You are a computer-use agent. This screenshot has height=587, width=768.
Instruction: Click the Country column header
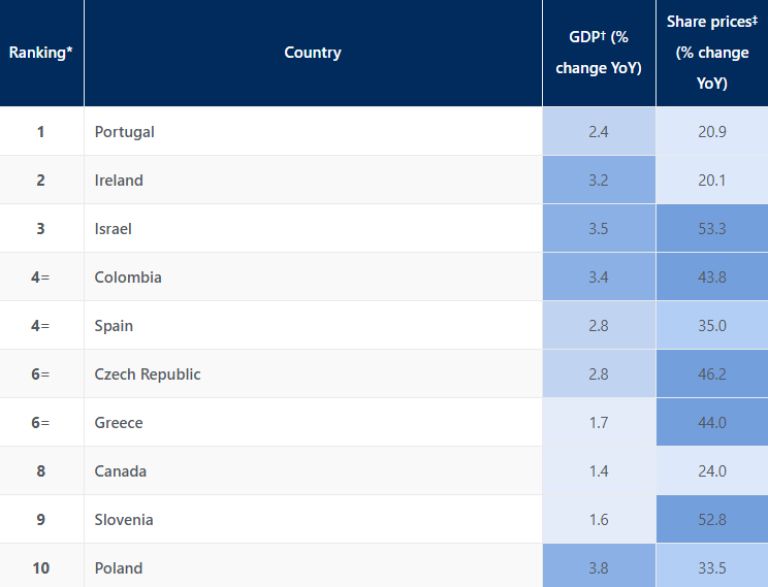click(312, 53)
